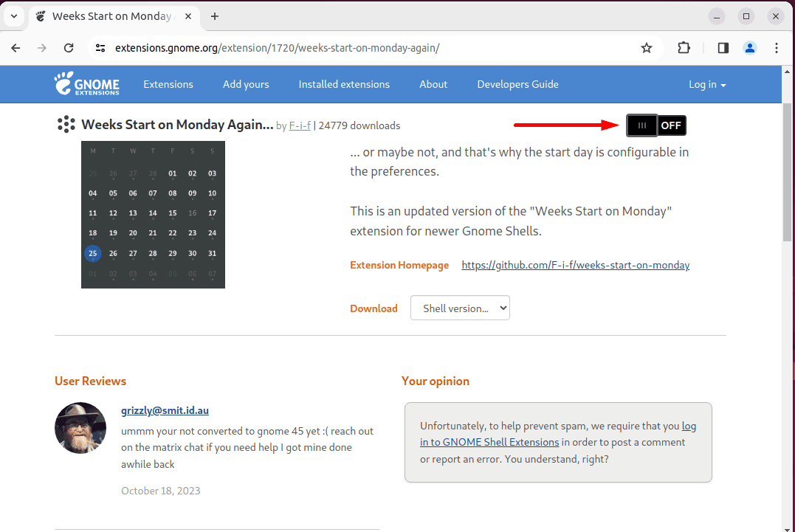Screen dimensions: 795x532
Task: Click the address bar URL field
Action: 375,48
